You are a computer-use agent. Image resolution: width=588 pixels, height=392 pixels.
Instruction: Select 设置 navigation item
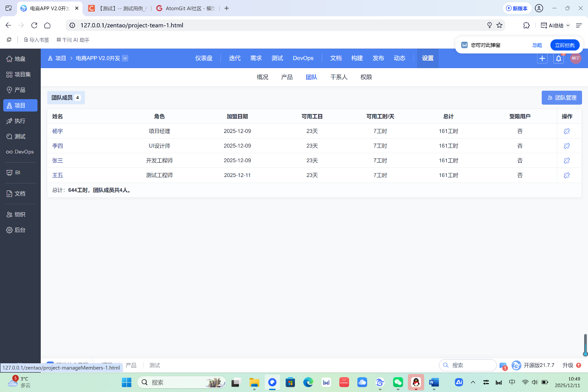[x=428, y=58]
